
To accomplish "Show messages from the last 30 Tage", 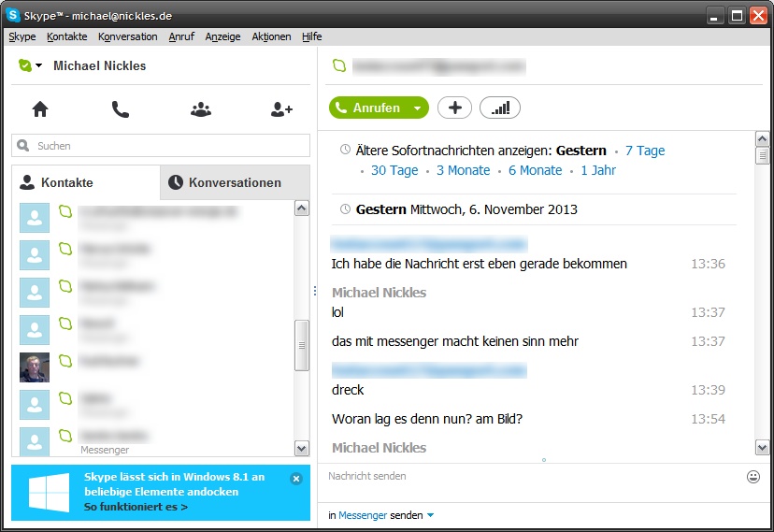I will pyautogui.click(x=394, y=170).
